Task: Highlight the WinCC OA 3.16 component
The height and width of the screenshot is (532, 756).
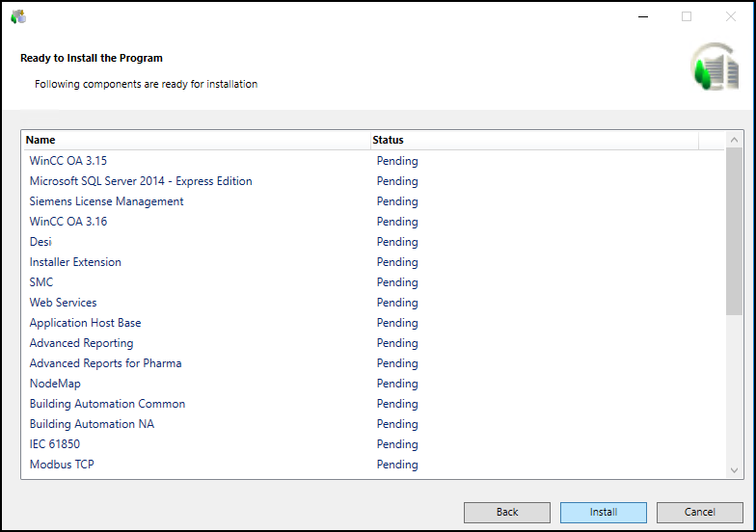Action: pos(68,222)
